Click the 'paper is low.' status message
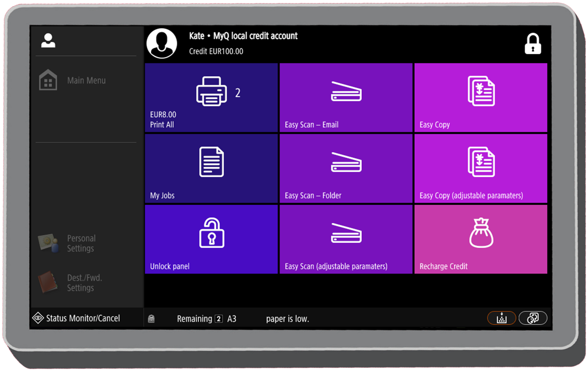Viewport: 588px width, 370px height. (x=288, y=319)
